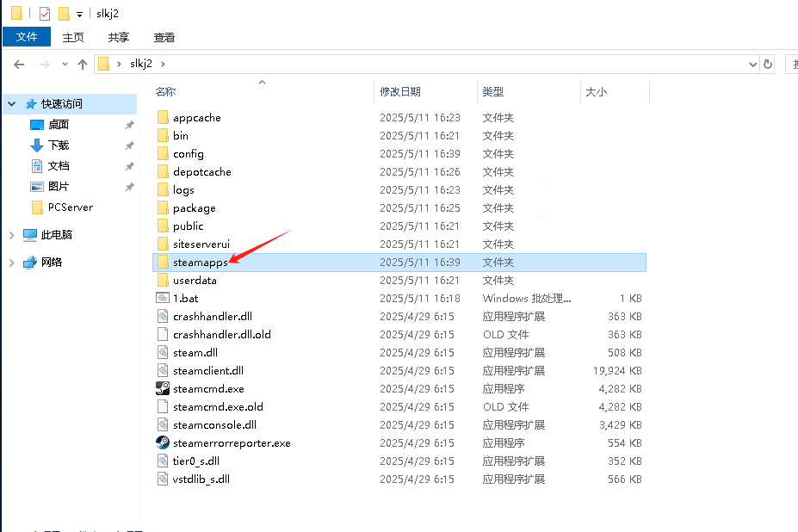Select the 1.bat batch file icon
Viewport: 798px width, 532px height.
pyautogui.click(x=163, y=298)
